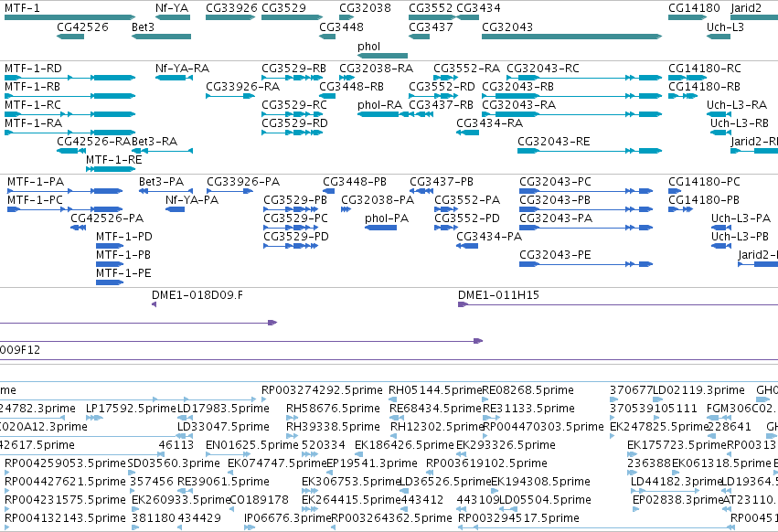Open the Jarid2 gene label

click(x=746, y=8)
